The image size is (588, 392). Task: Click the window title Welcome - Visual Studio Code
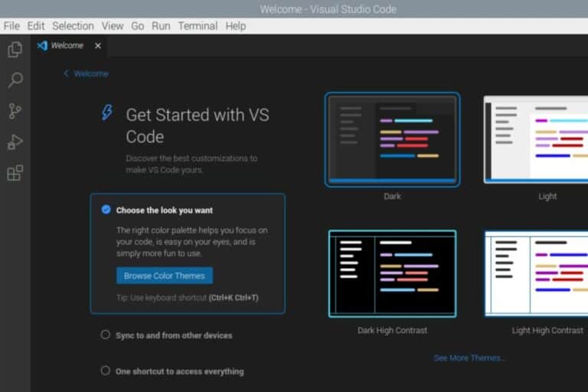click(328, 9)
